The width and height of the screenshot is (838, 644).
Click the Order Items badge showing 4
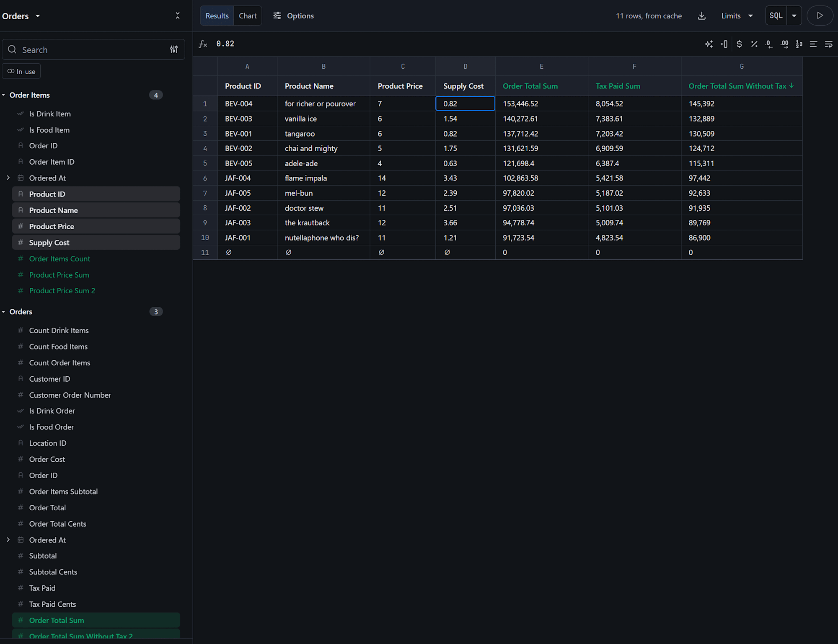(x=156, y=95)
